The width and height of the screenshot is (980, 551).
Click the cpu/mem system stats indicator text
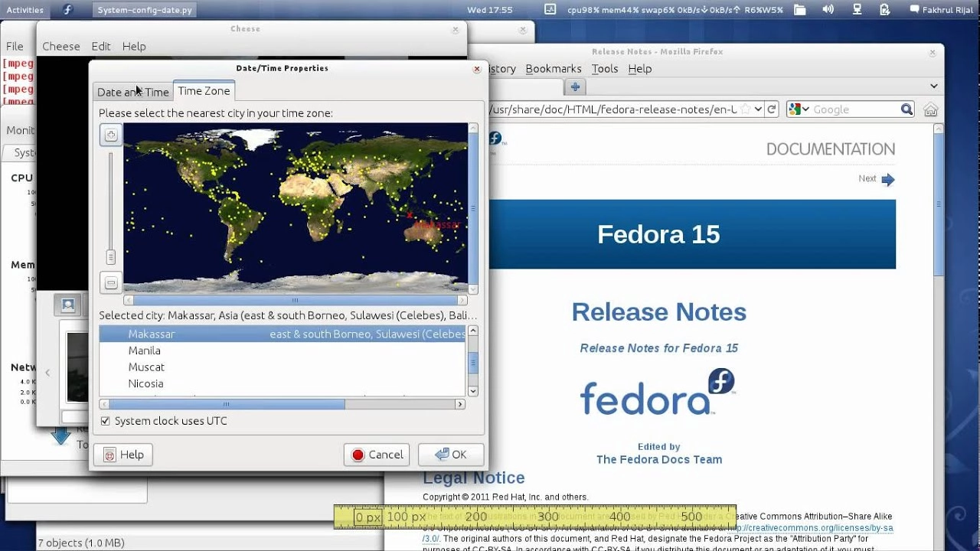676,10
